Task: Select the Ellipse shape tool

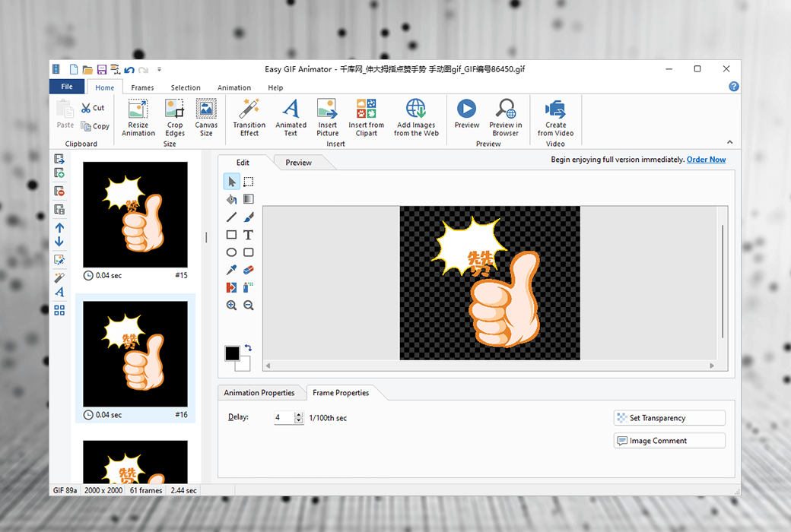Action: 231,252
